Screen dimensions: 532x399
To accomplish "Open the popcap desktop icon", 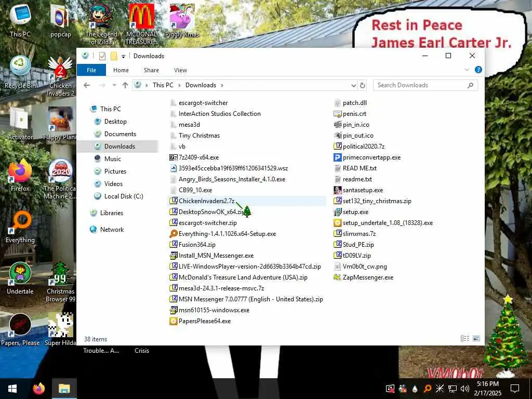I will pos(60,20).
